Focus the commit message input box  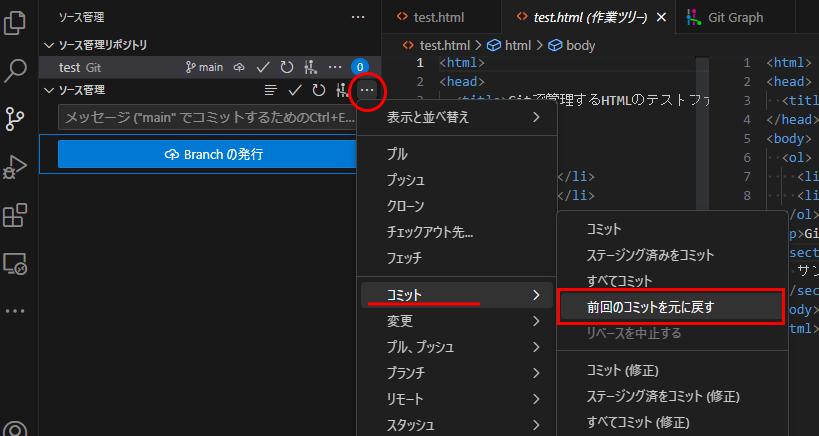[208, 117]
